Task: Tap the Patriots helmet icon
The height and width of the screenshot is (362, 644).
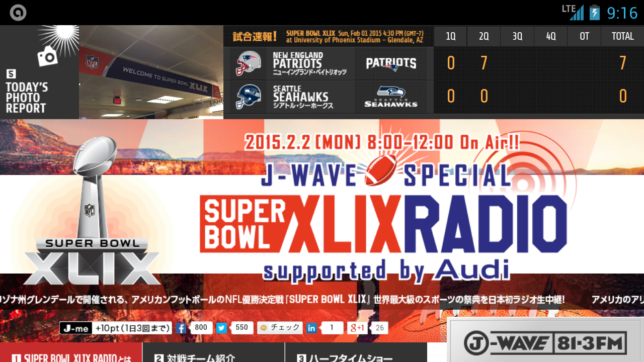Action: coord(249,63)
